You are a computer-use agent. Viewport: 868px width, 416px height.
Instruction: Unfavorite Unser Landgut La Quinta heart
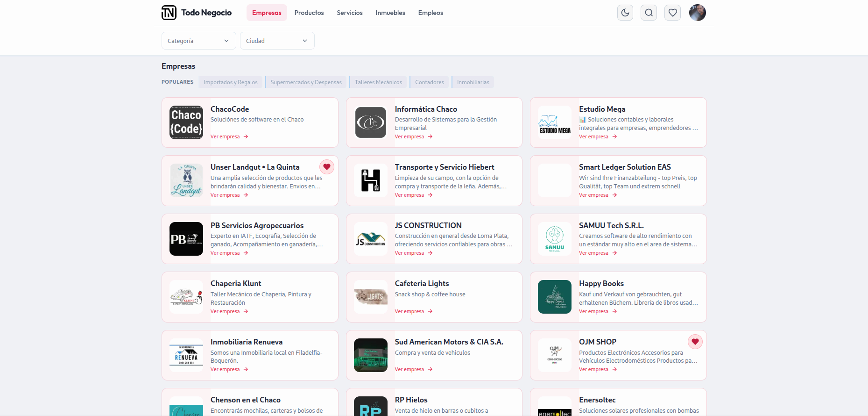[x=327, y=167]
